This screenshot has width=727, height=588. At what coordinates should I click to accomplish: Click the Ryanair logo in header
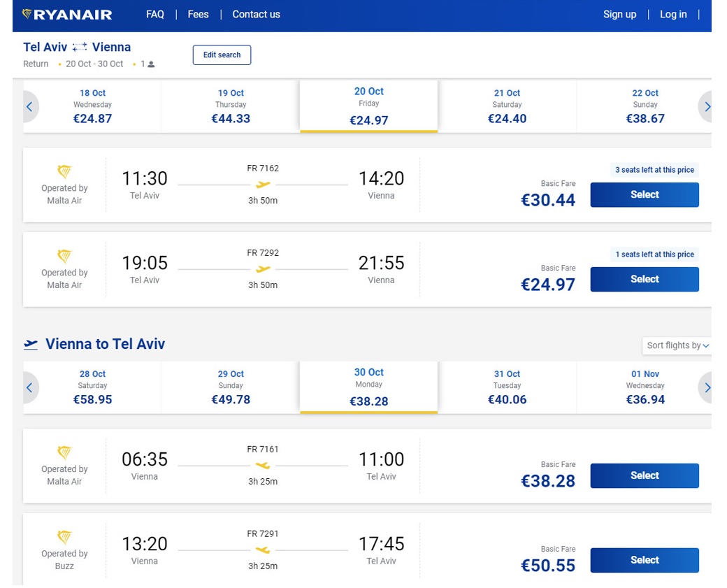coord(67,15)
